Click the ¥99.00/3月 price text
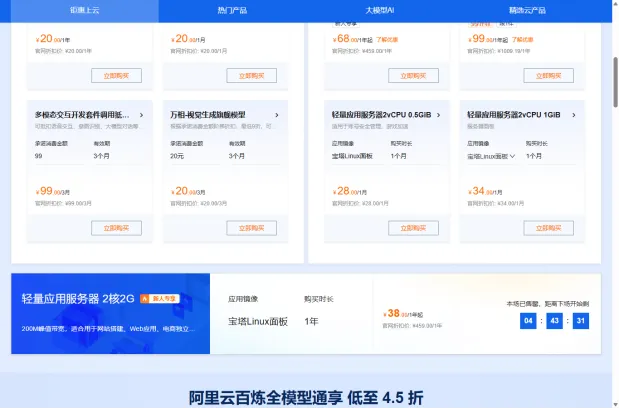620x409 pixels. coord(53,191)
